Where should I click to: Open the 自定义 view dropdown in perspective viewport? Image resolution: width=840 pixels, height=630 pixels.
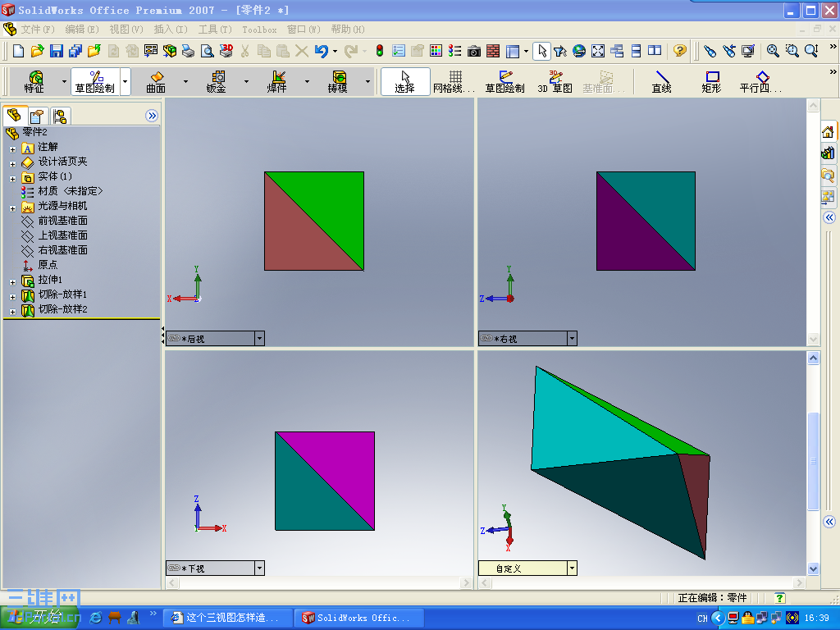(570, 568)
